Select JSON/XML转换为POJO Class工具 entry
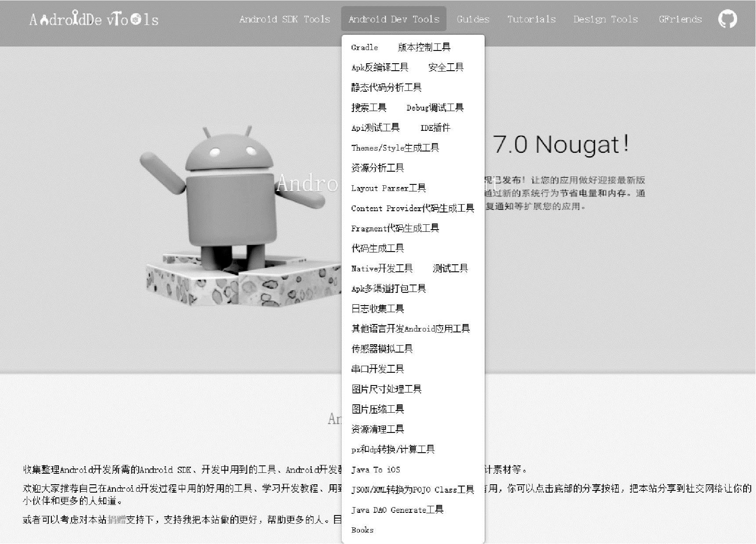 tap(413, 490)
